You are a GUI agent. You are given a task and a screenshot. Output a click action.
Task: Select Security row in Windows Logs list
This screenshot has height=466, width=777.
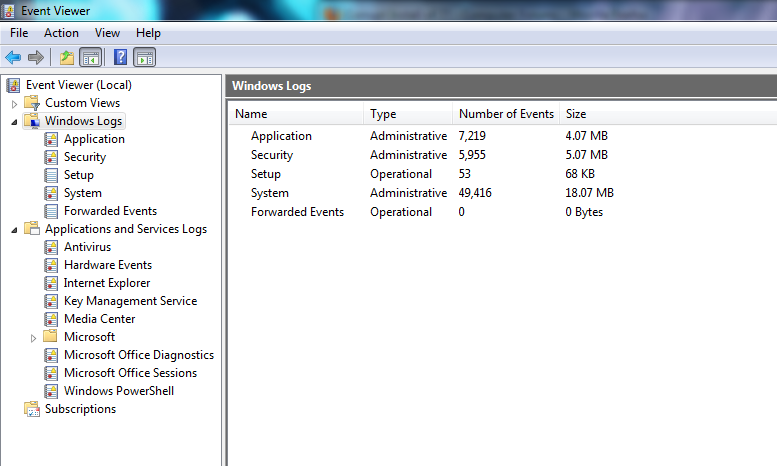point(272,155)
